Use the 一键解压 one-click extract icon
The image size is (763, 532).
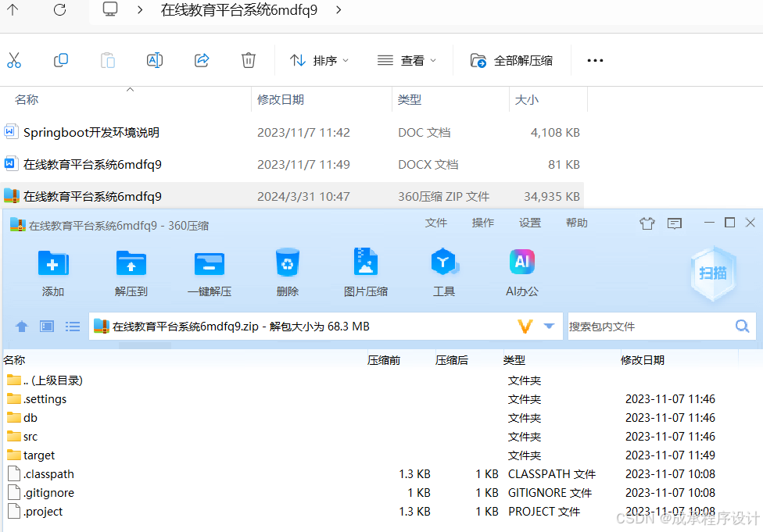209,270
